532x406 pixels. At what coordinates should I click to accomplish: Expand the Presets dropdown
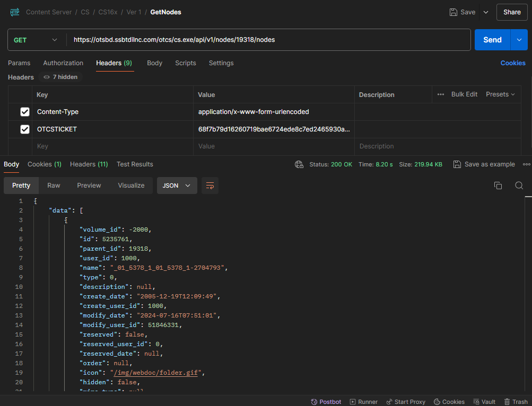(499, 94)
